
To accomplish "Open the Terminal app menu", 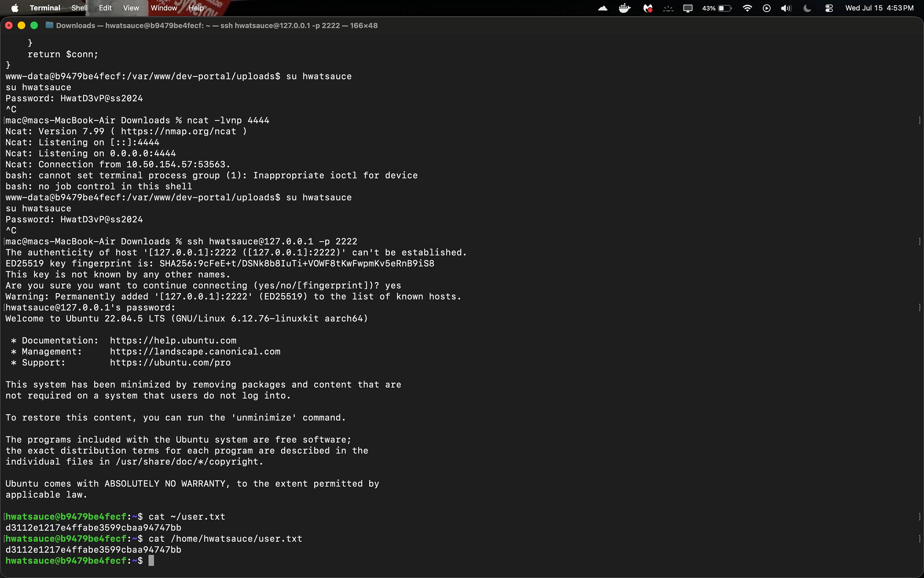I will coord(45,8).
